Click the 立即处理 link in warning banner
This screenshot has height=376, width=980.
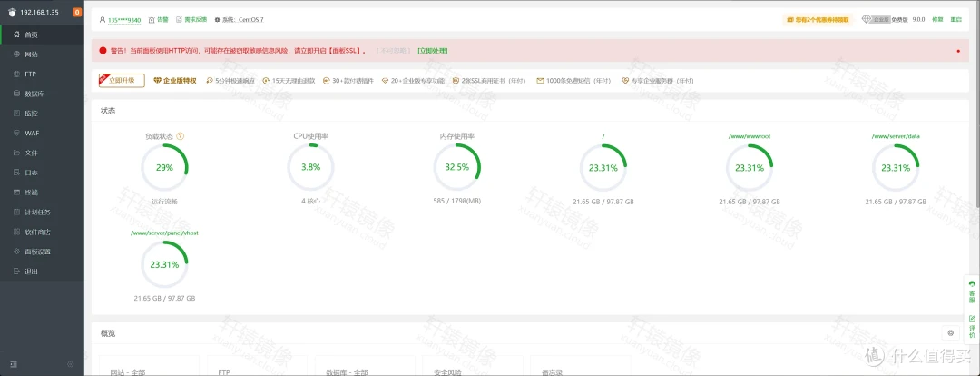433,51
